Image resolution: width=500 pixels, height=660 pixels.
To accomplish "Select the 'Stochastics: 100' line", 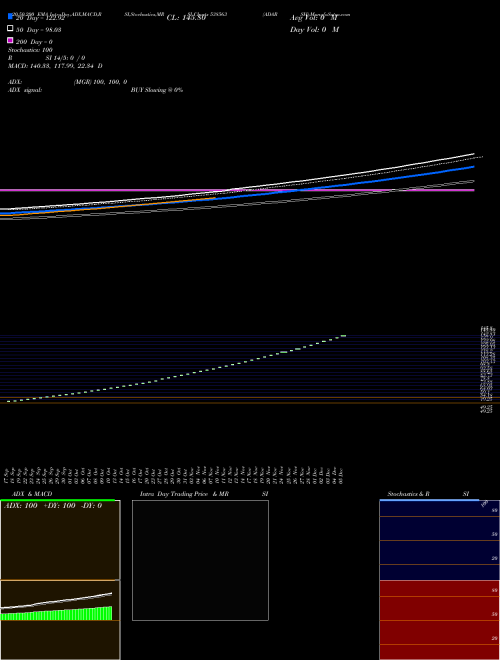I will click(30, 50).
